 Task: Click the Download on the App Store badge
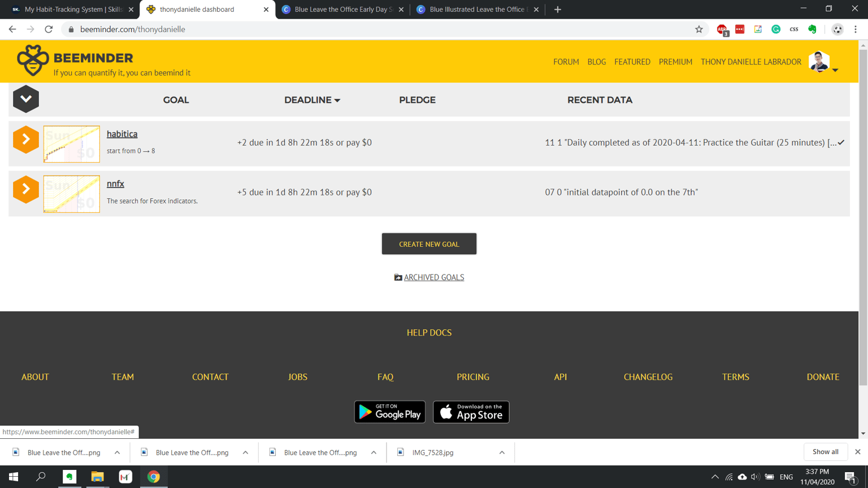(x=471, y=412)
